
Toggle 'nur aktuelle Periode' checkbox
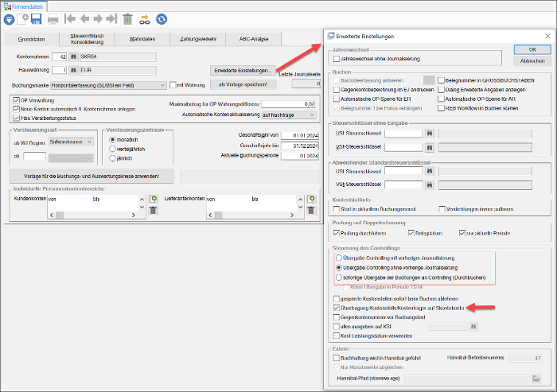462,233
